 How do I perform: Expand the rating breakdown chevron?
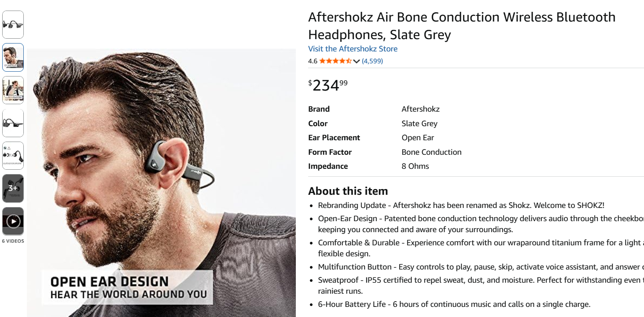pyautogui.click(x=357, y=61)
